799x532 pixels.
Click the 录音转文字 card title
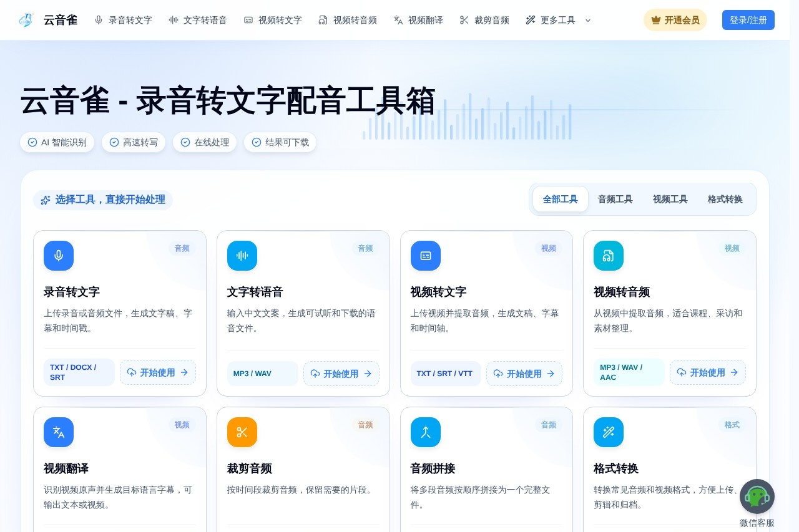click(72, 292)
